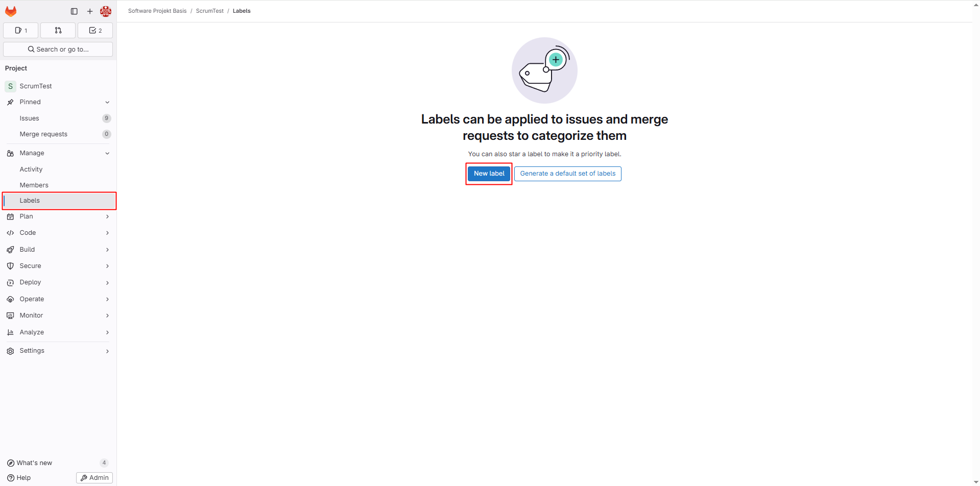The height and width of the screenshot is (486, 980).
Task: Click the Search or go to field
Action: [58, 50]
